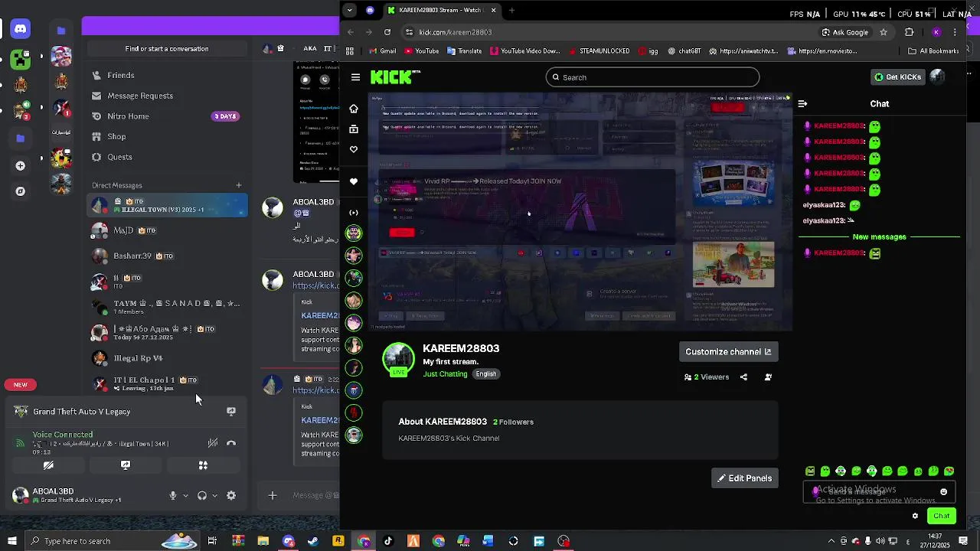Open Windows Task View button

pyautogui.click(x=212, y=541)
